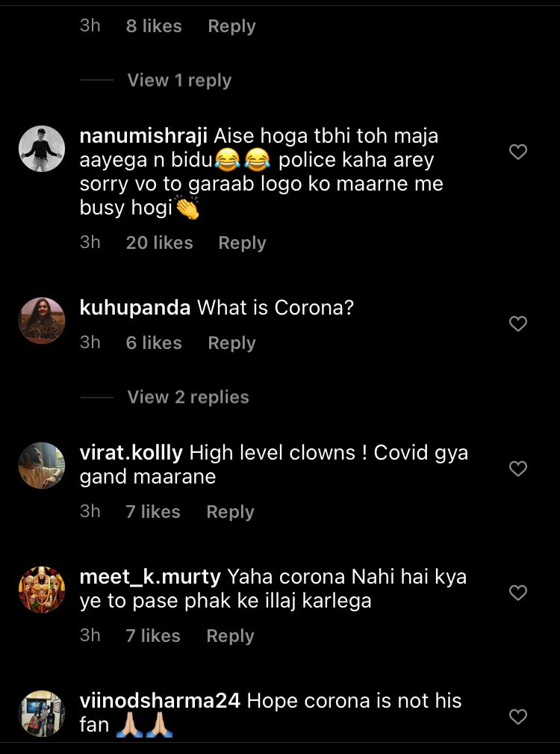
Task: Reply to kuhupanda's comment
Action: click(231, 343)
